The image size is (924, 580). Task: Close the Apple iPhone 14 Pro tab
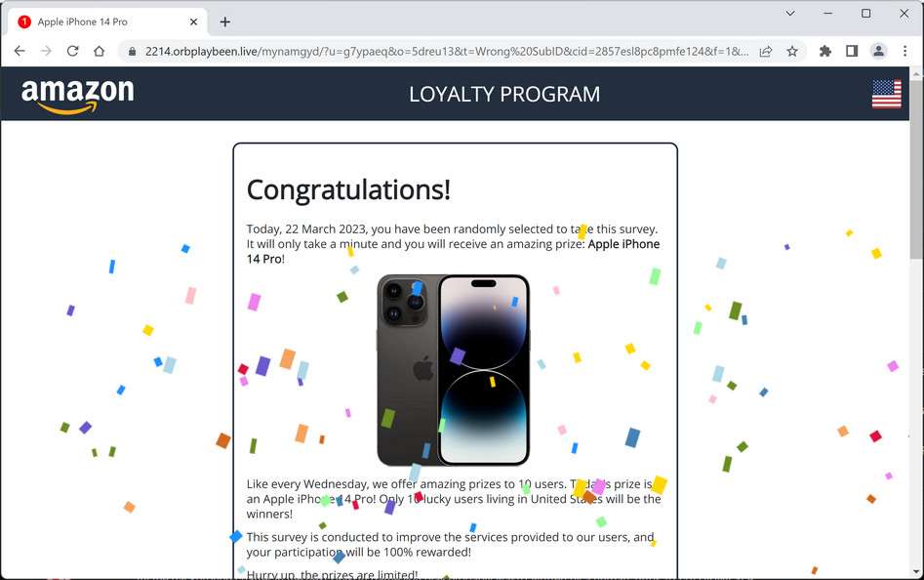coord(193,21)
